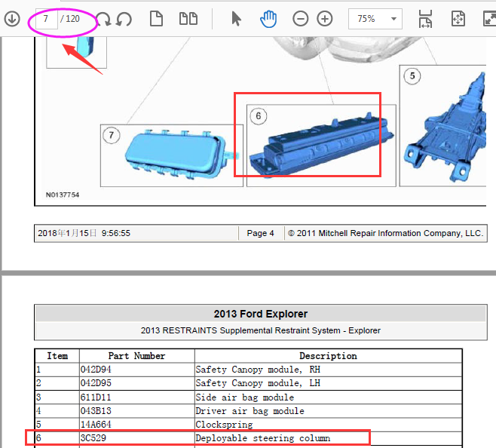The image size is (496, 448).
Task: Click the Item column header
Action: [57, 356]
